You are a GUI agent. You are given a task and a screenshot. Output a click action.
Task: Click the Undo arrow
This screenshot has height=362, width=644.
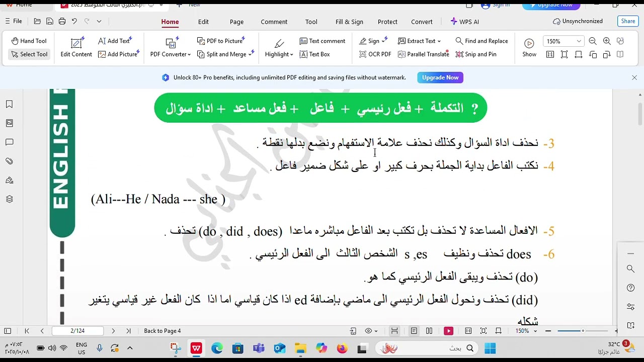tap(74, 21)
